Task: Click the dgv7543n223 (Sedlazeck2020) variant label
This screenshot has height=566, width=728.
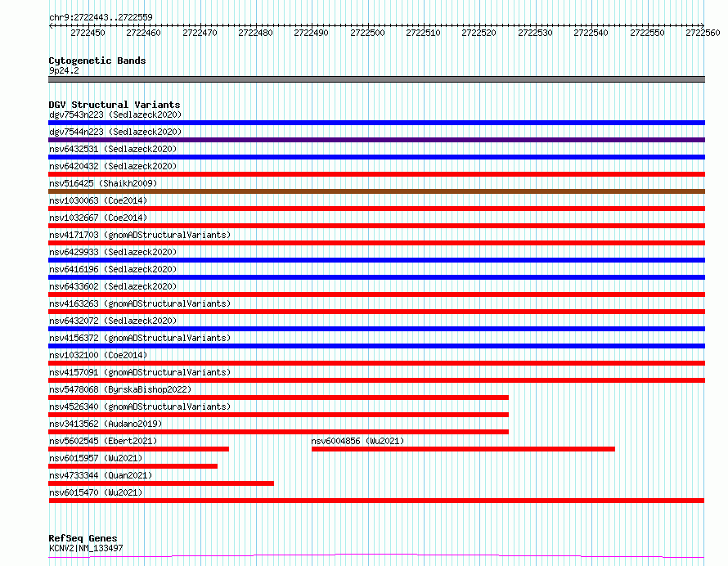Action: [115, 115]
